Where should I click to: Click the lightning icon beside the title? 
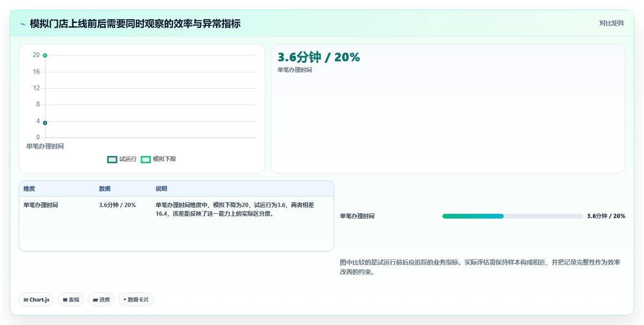click(x=23, y=24)
